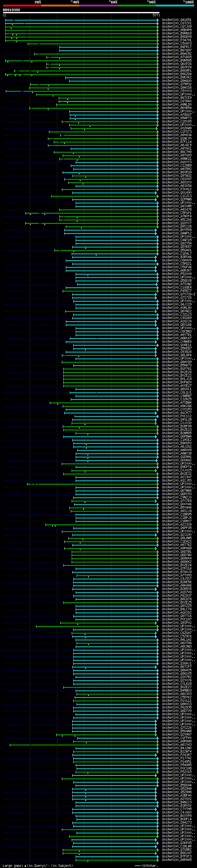The image size is (197, 868).
Task: Select the UniRef100_Q7S7Z6-2 label
Action: click(179, 294)
